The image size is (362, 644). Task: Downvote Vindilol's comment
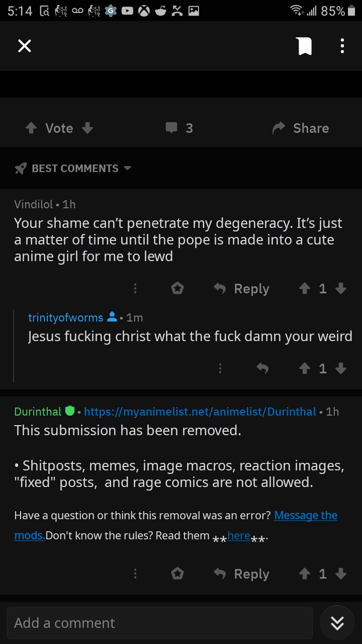[341, 288]
